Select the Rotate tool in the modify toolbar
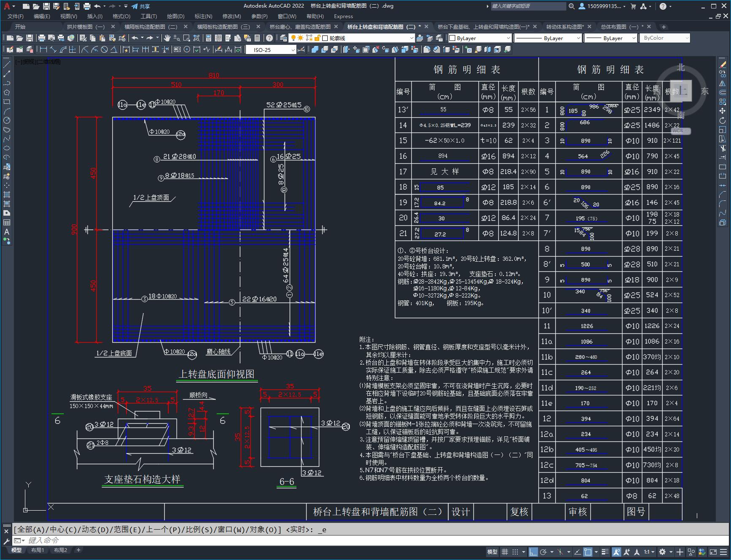This screenshot has width=731, height=560. coord(723,120)
